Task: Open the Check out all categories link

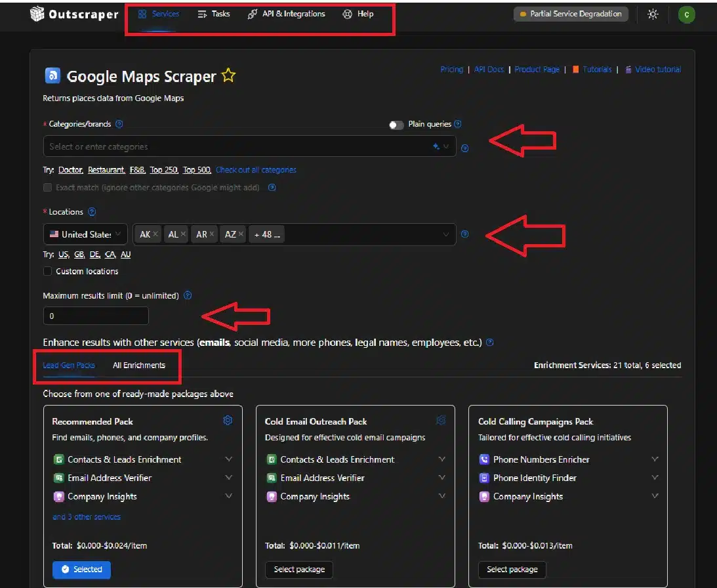Action: (256, 170)
